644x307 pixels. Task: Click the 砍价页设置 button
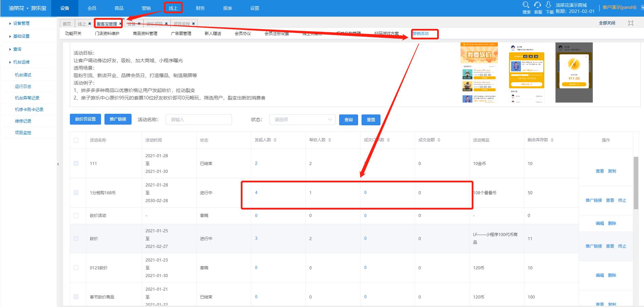tap(85, 119)
